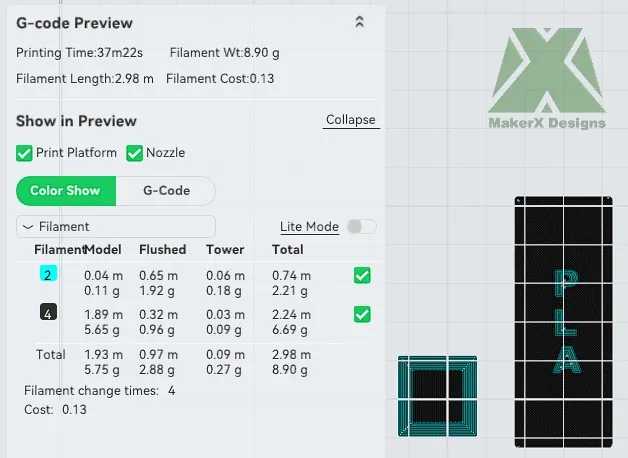
Task: Open the Filament dropdown
Action: [x=116, y=227]
